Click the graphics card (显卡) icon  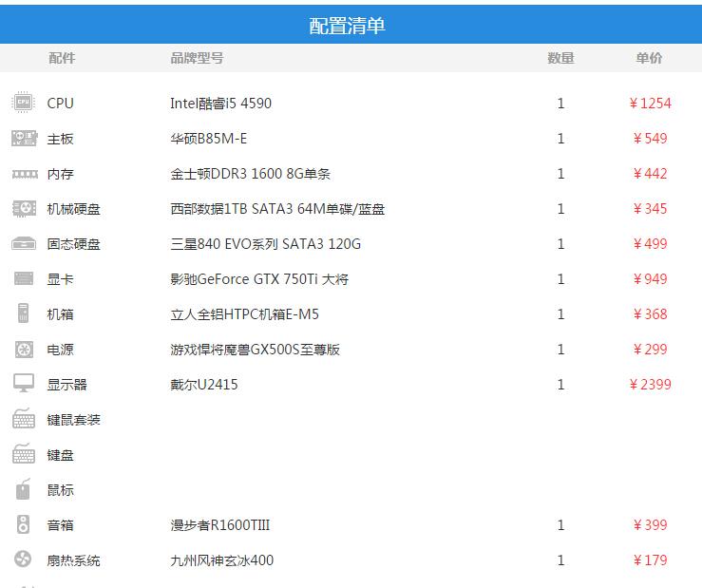point(24,278)
